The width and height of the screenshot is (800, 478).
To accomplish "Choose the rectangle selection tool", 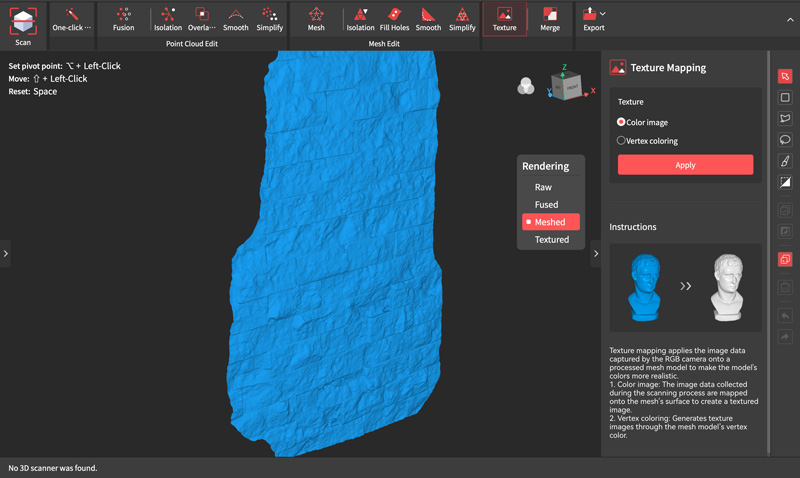I will tap(785, 97).
